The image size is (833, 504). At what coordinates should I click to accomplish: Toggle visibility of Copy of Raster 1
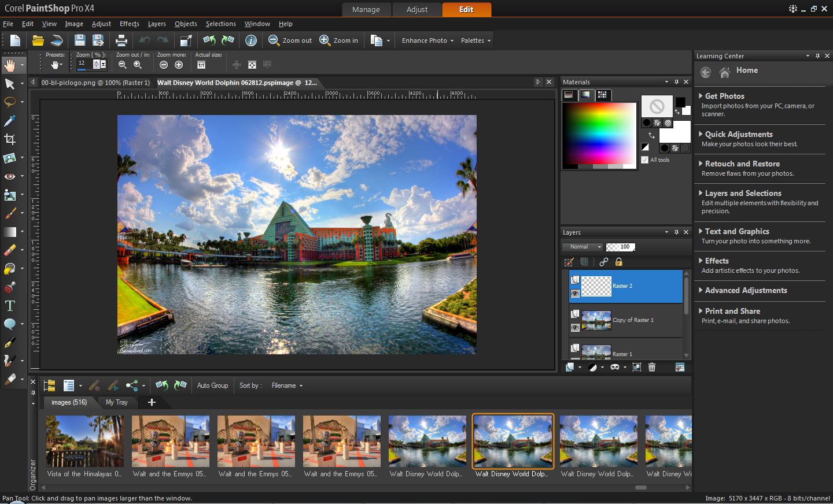(575, 328)
